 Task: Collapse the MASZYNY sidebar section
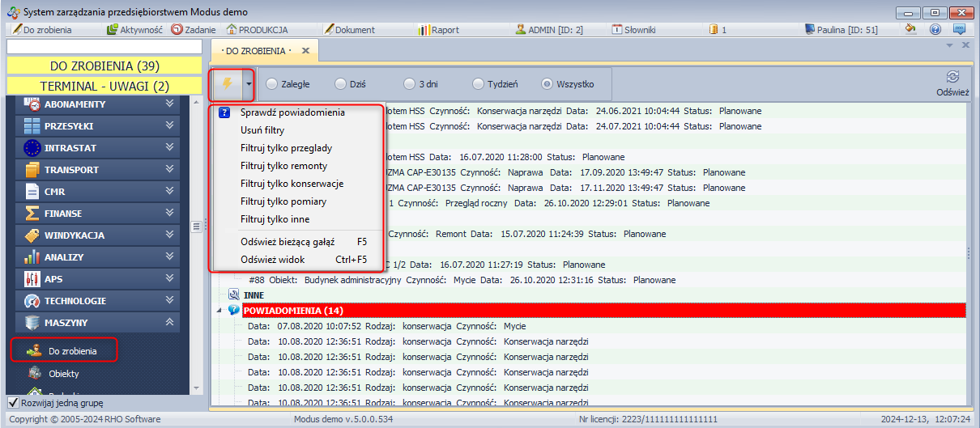(x=169, y=323)
